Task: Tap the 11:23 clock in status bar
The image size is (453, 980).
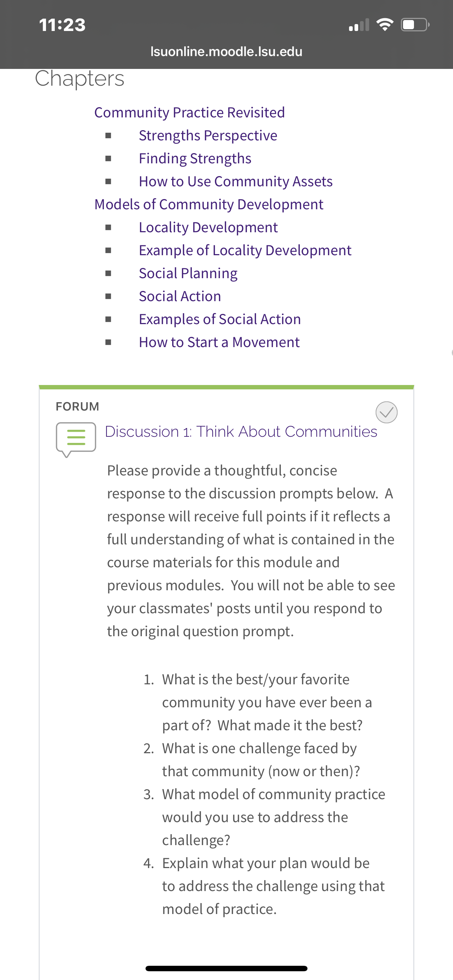Action: pos(62,25)
